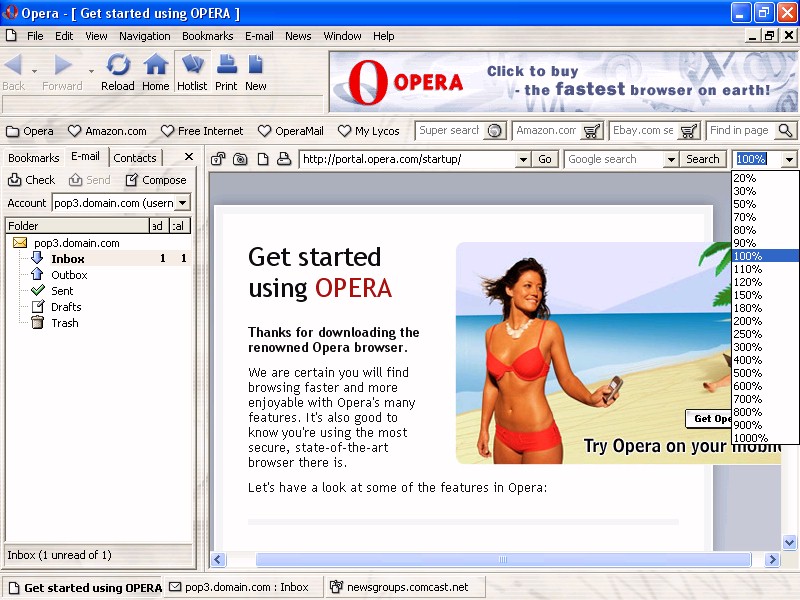Select the E-mail panel tab
Image resolution: width=800 pixels, height=600 pixels.
coord(85,157)
